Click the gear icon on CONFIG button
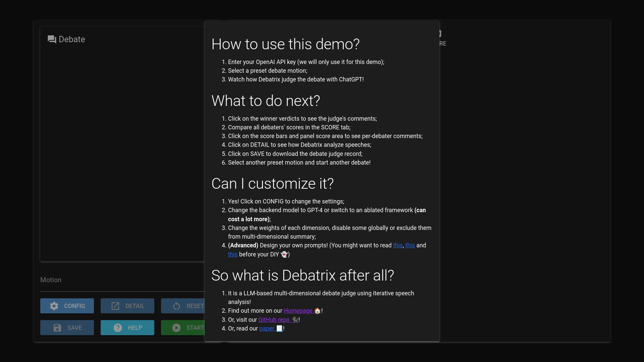The image size is (644, 362). [x=54, y=306]
